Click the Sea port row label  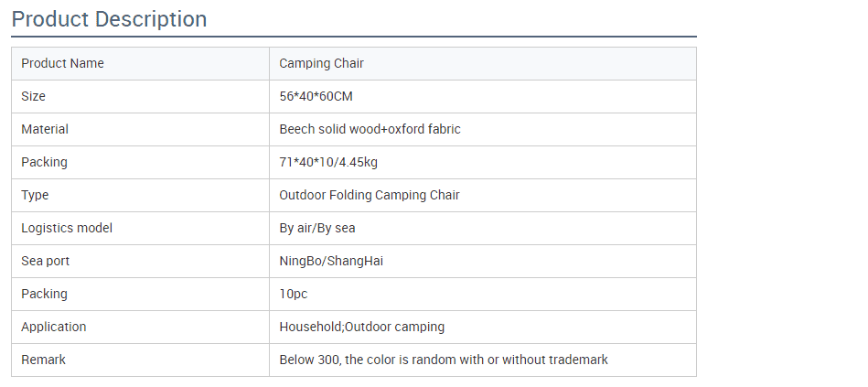46,261
